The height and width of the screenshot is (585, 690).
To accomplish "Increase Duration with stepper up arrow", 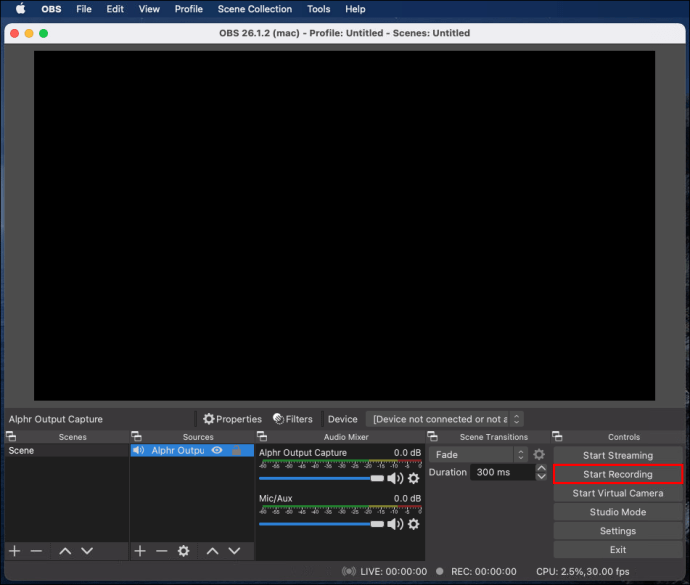I will [542, 468].
